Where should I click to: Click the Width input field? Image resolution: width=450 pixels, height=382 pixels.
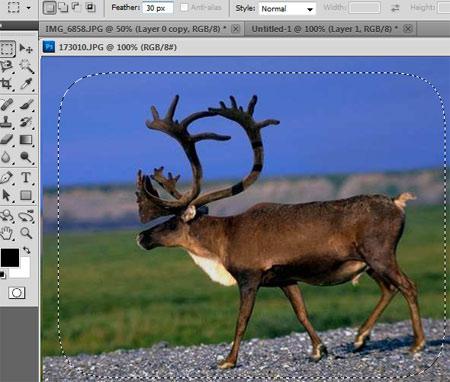pyautogui.click(x=364, y=7)
